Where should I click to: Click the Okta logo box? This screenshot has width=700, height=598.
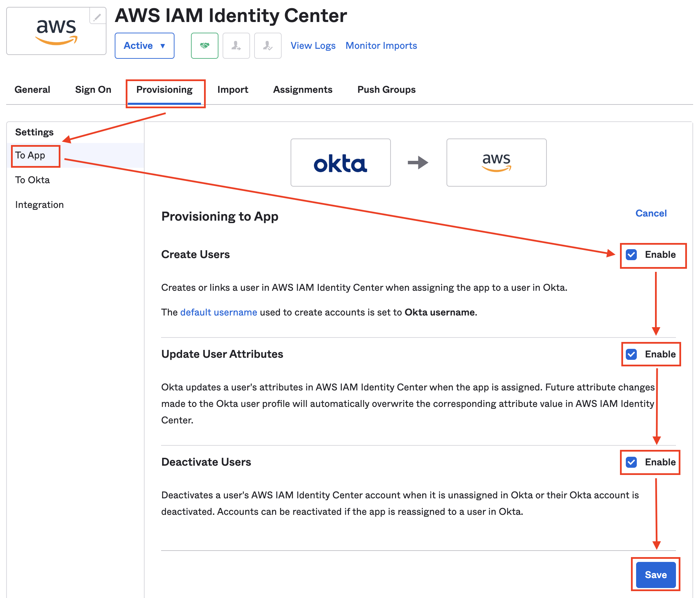341,163
